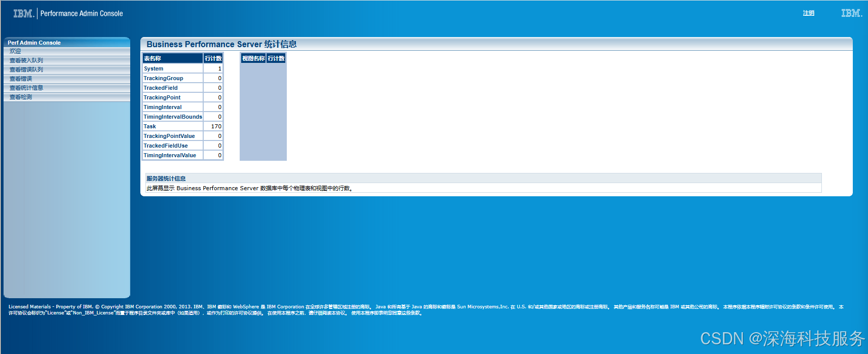Click the 服务器统计信息 section heading
The image size is (868, 354).
[166, 179]
